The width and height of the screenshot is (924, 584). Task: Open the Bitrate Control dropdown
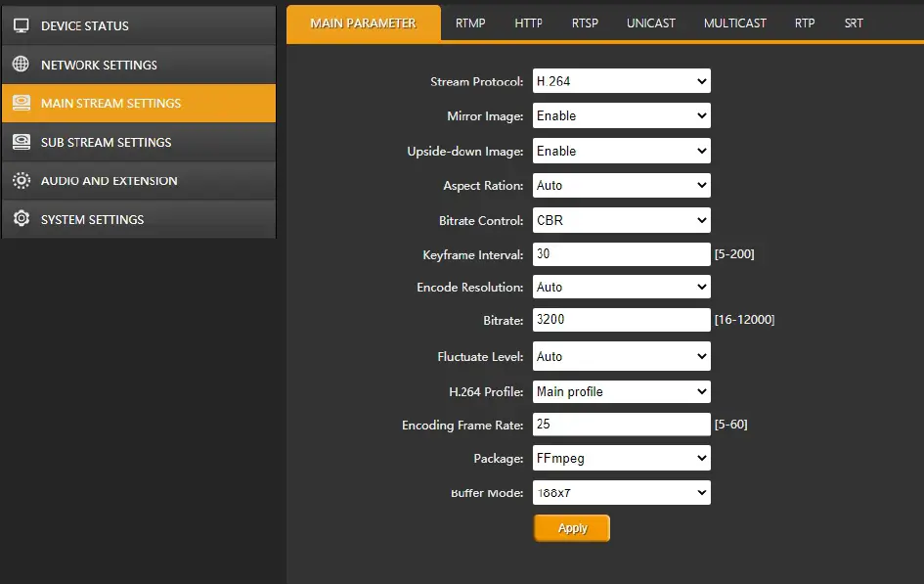pos(621,220)
